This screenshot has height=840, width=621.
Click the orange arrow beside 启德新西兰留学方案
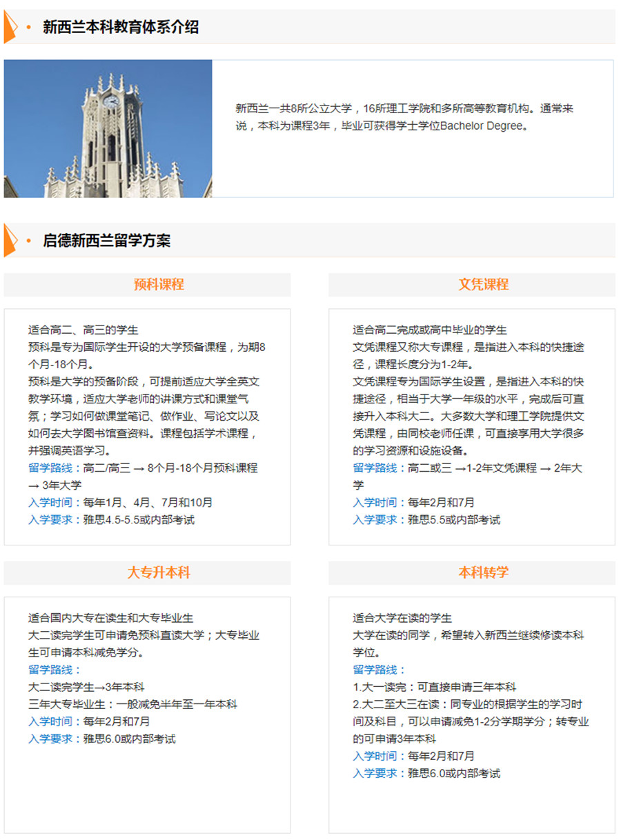10,240
